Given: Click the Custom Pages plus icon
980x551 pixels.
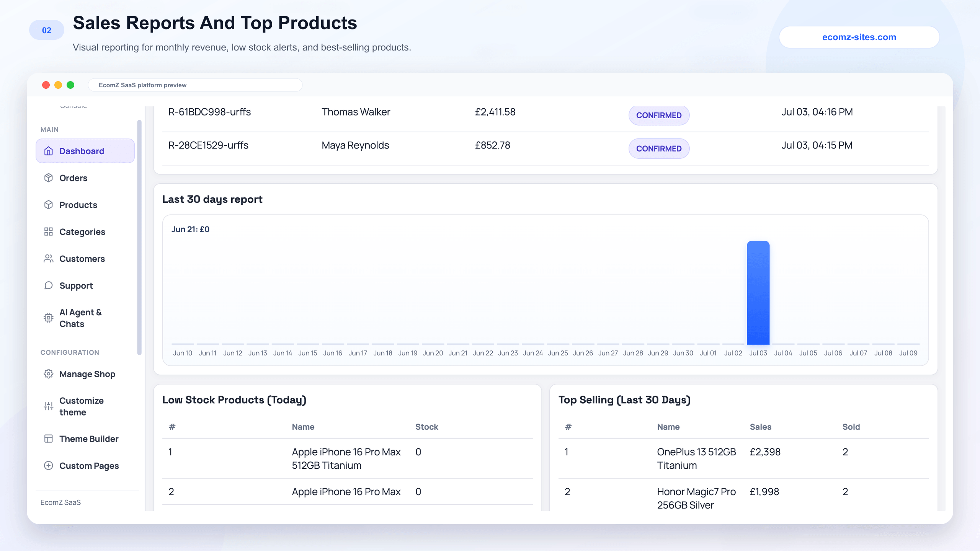Looking at the screenshot, I should (x=49, y=466).
